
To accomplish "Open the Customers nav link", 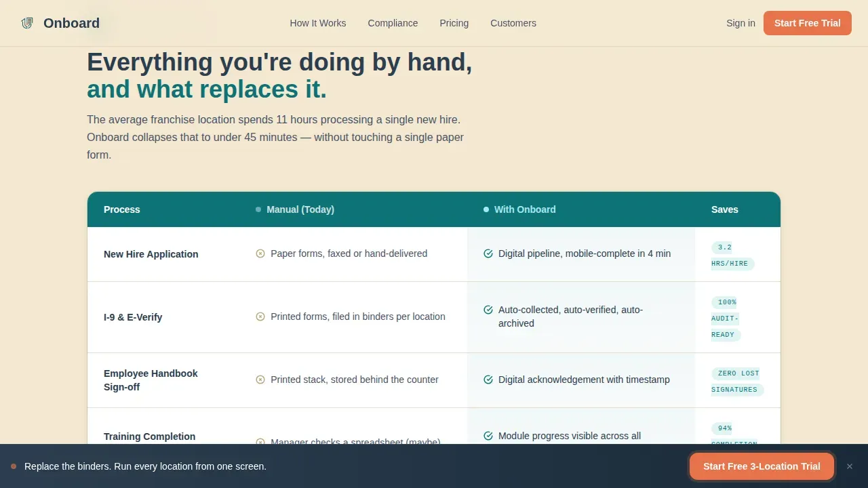I will click(x=513, y=23).
